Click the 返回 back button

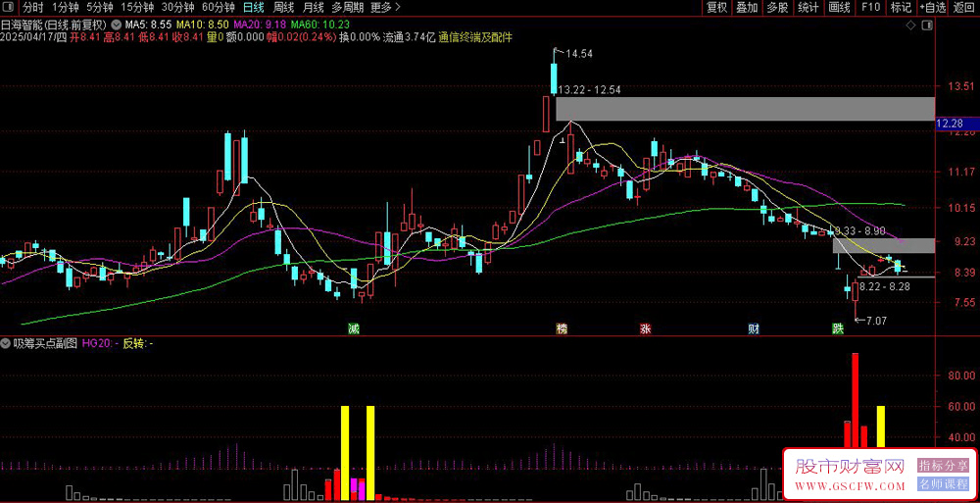pyautogui.click(x=964, y=8)
